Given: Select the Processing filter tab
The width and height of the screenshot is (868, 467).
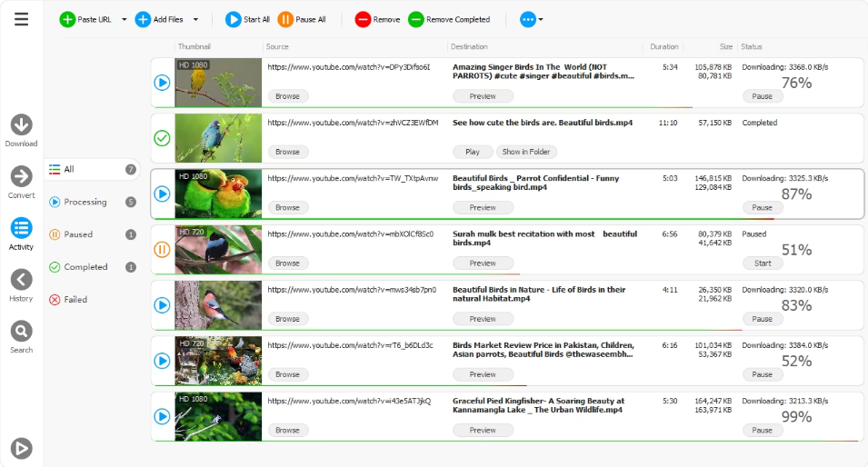Looking at the screenshot, I should [93, 202].
